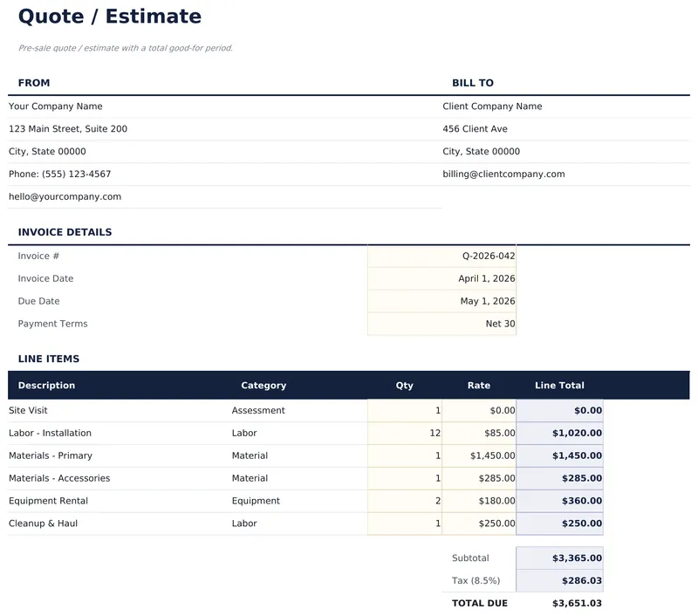Image resolution: width=698 pixels, height=616 pixels.
Task: Select the Tax (8.5%) amount cell
Action: point(559,581)
